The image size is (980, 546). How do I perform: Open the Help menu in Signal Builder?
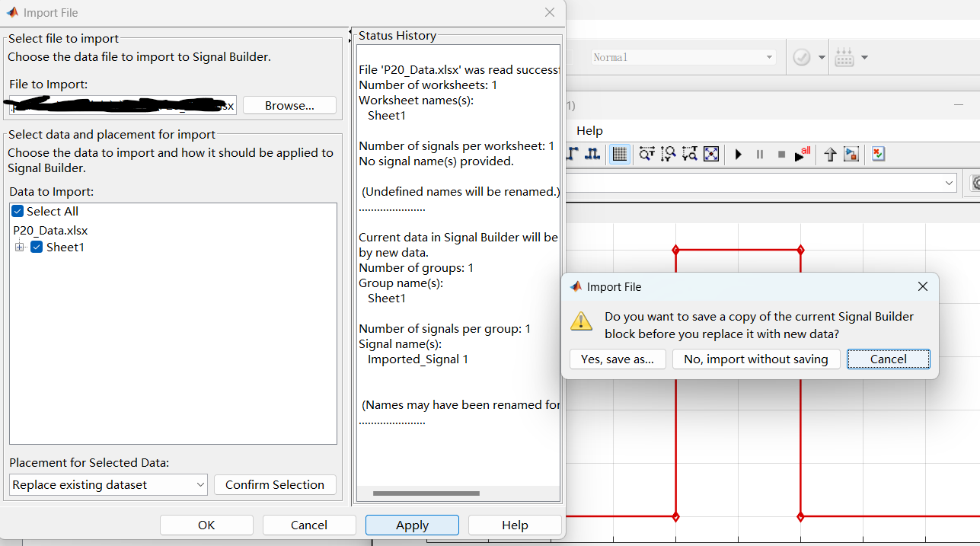[x=589, y=130]
